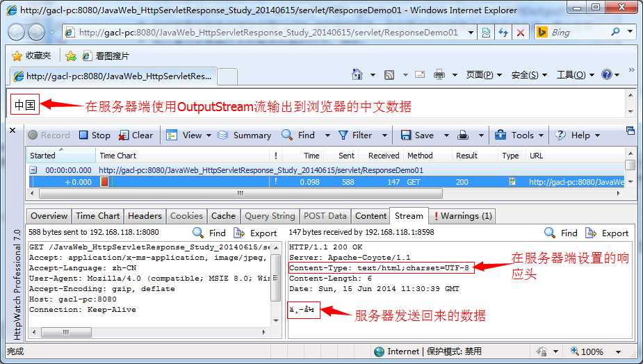This screenshot has height=364, width=643.
Task: Click the IE forward navigation button
Action: point(36,32)
